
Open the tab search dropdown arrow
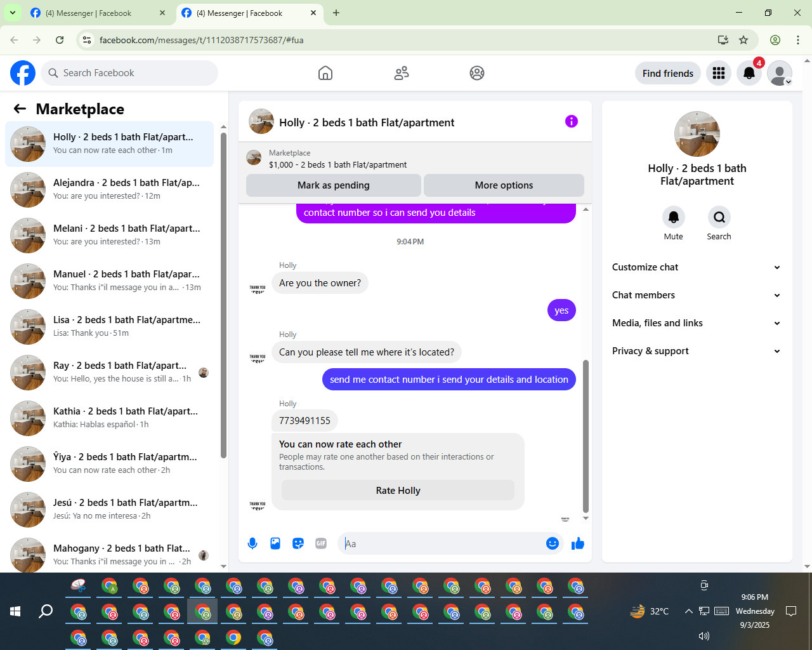(x=13, y=13)
